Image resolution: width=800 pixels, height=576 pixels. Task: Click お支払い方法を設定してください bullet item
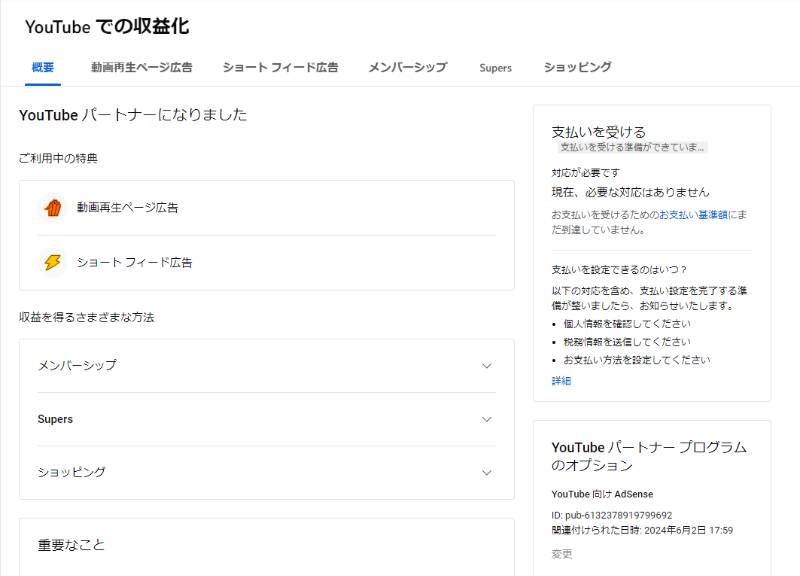(637, 360)
